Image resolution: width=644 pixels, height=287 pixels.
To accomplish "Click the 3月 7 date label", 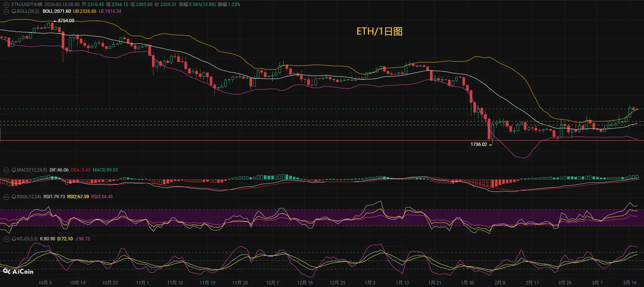I will (x=597, y=283).
